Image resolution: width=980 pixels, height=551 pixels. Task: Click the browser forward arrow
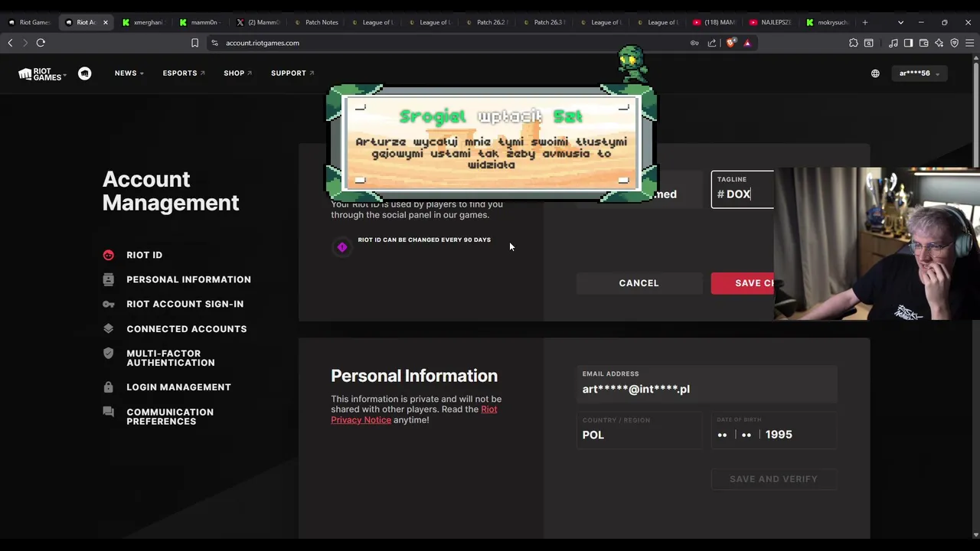click(25, 43)
